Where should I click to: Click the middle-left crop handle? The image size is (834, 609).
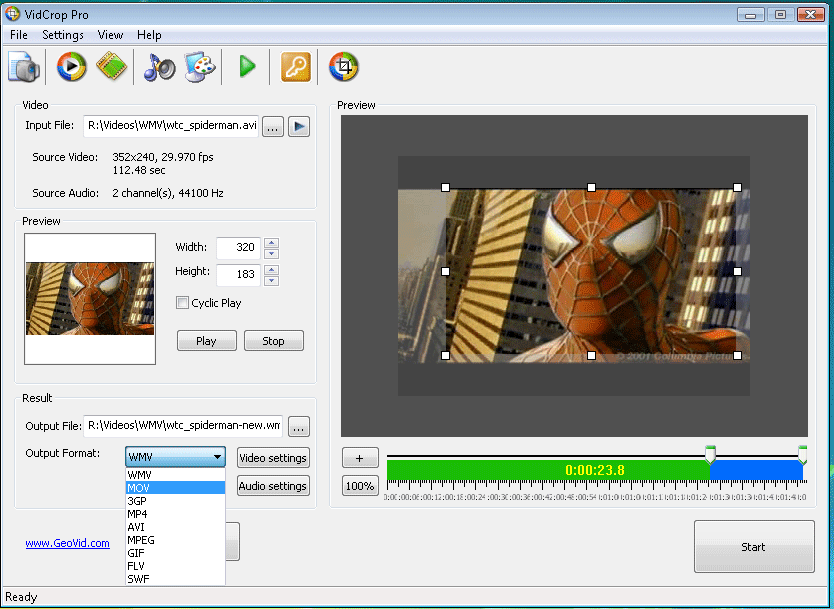tap(446, 271)
